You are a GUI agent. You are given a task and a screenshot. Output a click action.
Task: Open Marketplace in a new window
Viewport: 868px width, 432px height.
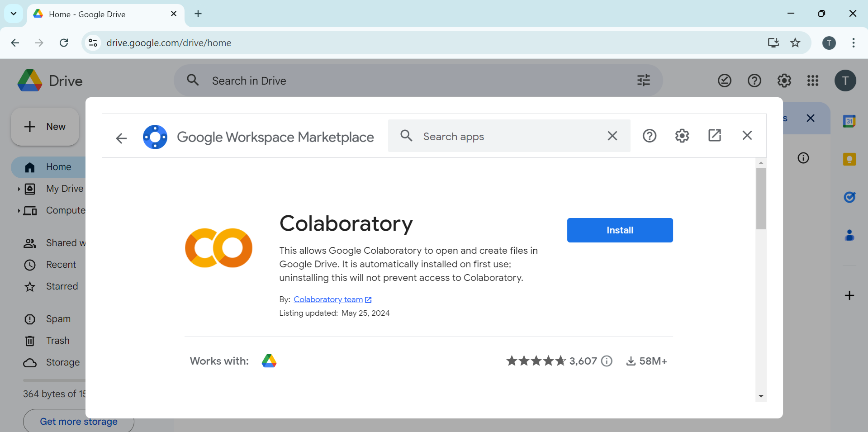pyautogui.click(x=715, y=136)
